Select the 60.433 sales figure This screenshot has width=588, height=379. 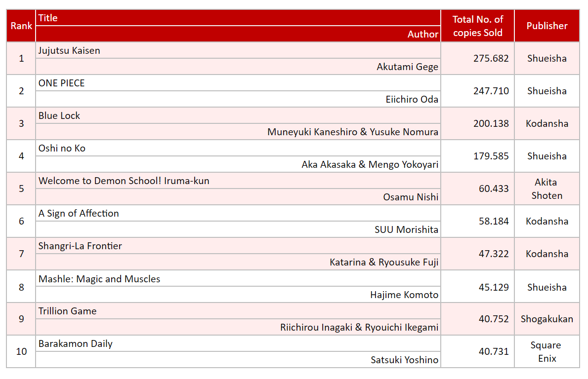[x=494, y=189]
